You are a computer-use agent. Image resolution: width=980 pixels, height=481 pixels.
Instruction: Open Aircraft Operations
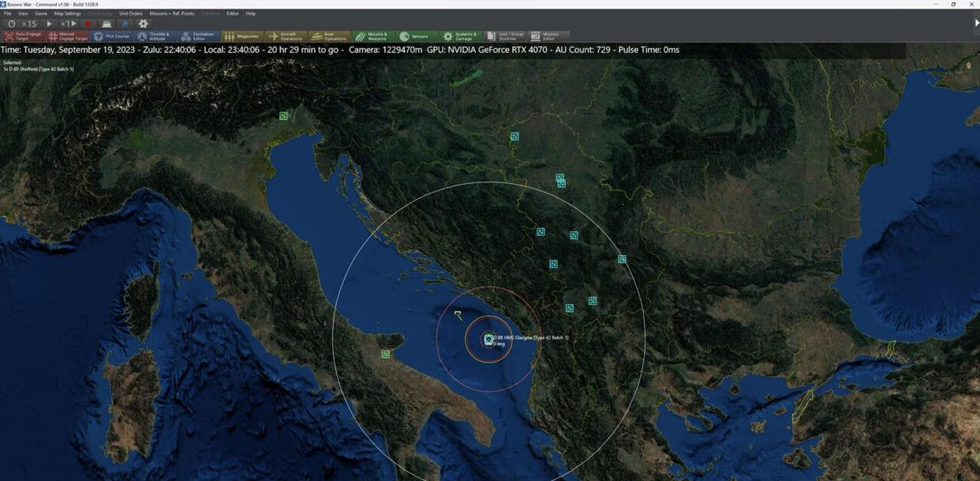pos(286,36)
